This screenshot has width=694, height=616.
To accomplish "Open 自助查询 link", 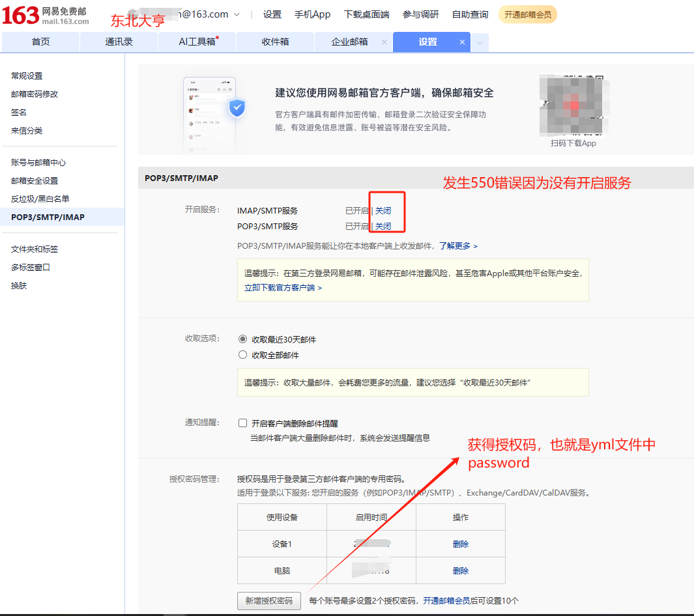I will coord(470,14).
